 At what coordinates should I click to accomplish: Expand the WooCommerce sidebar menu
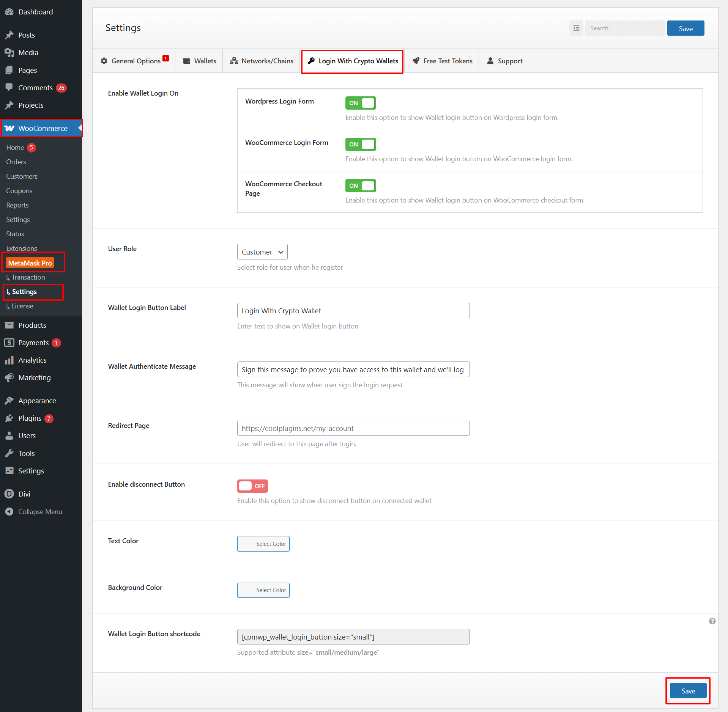(42, 128)
